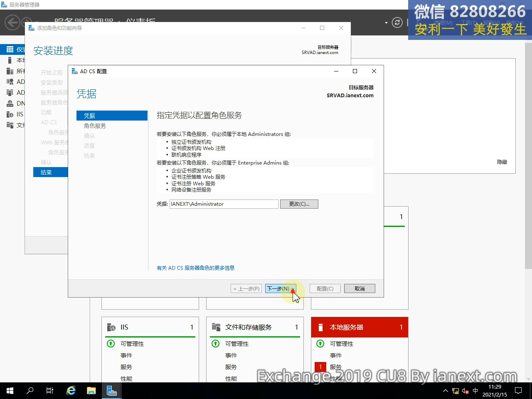
Task: Select Results step in Add Roles wizard
Action: coord(50,172)
